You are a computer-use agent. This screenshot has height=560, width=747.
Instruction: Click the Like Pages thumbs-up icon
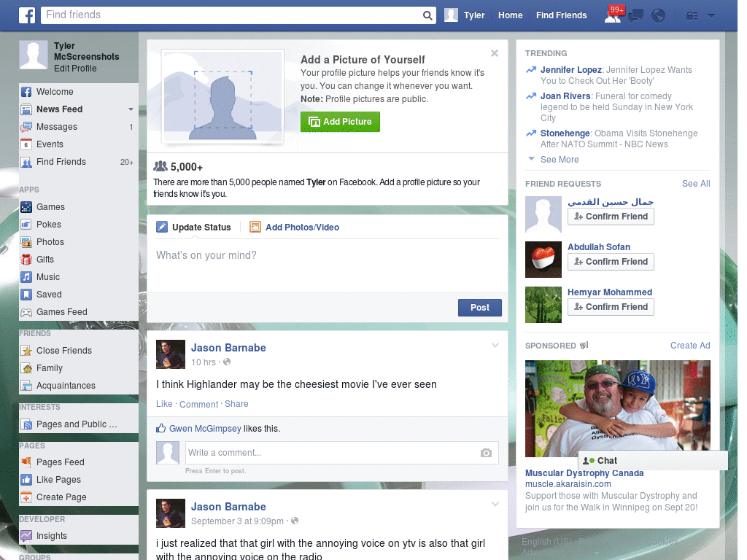[x=26, y=480]
